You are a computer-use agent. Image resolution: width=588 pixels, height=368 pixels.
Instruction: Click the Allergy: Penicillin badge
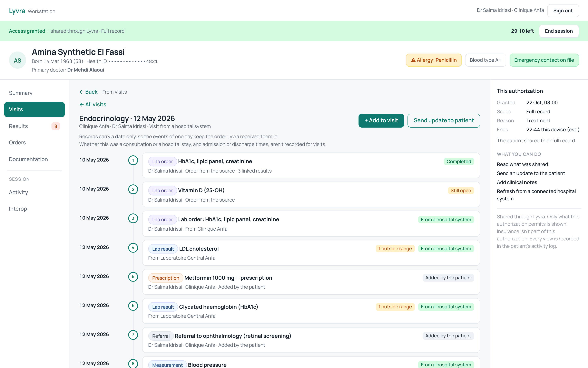click(x=434, y=60)
